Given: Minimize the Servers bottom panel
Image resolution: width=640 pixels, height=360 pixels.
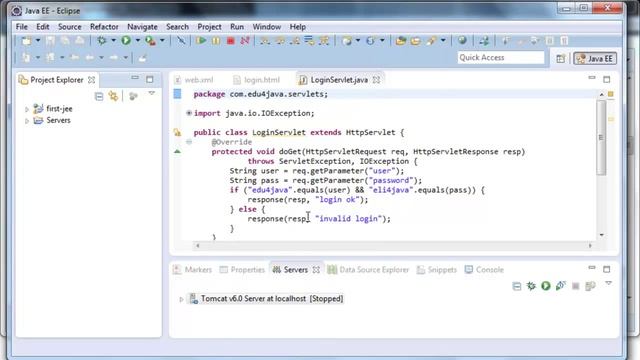Looking at the screenshot, I should 592,268.
